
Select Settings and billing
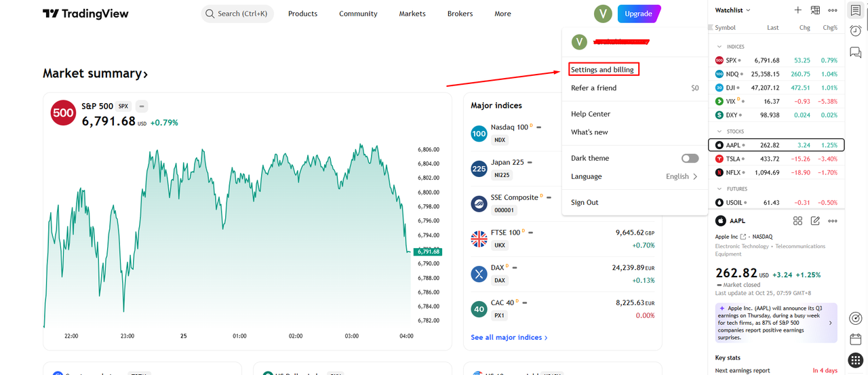602,70
